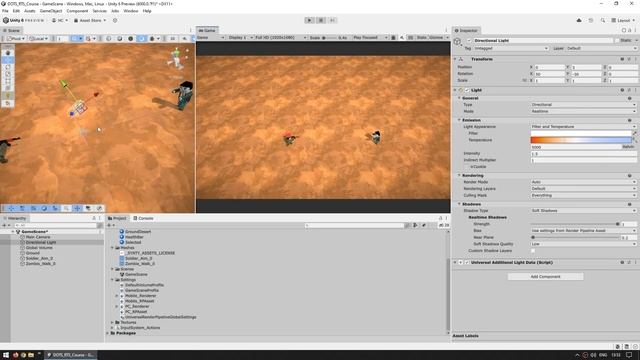The width and height of the screenshot is (640, 360).
Task: Click the Filter color swatch
Action: [581, 133]
